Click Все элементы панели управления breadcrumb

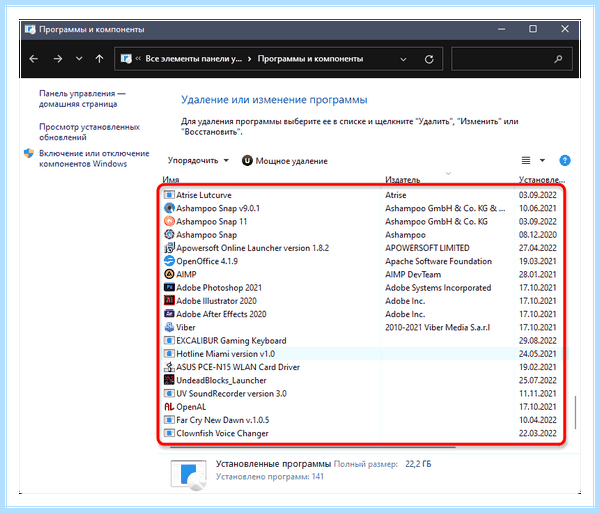(x=193, y=59)
